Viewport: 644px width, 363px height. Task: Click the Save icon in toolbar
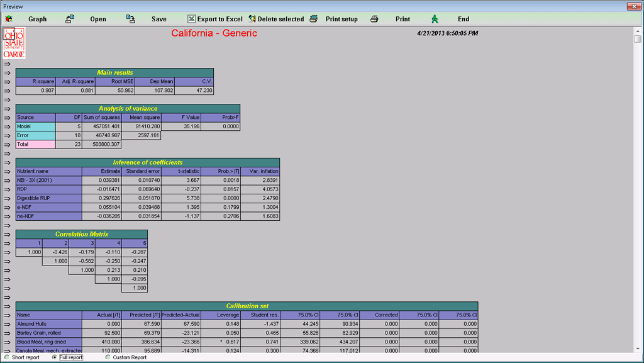coord(131,19)
